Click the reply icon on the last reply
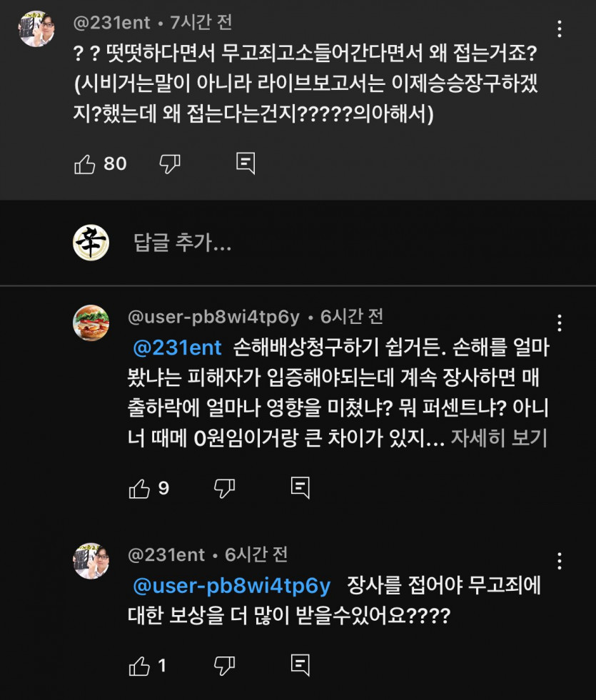596x700 pixels. [x=300, y=666]
